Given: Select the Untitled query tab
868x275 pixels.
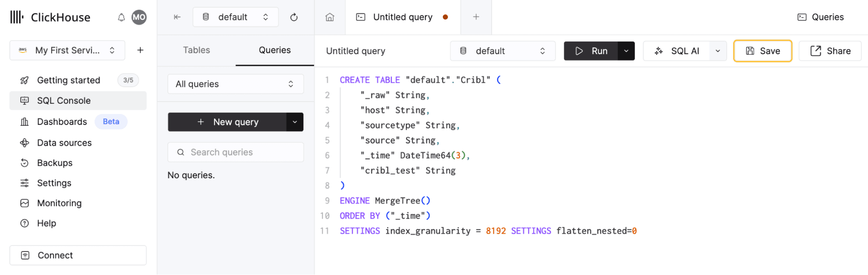Looking at the screenshot, I should (x=403, y=17).
